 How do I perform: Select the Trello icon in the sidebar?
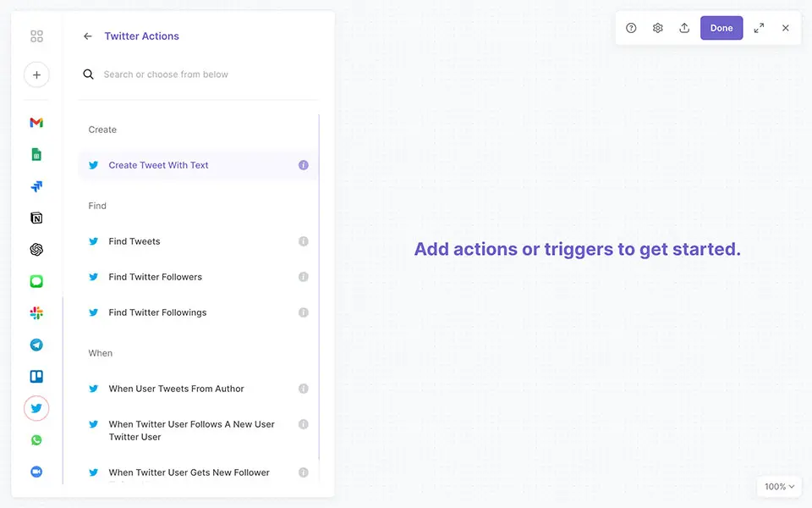[x=36, y=376]
